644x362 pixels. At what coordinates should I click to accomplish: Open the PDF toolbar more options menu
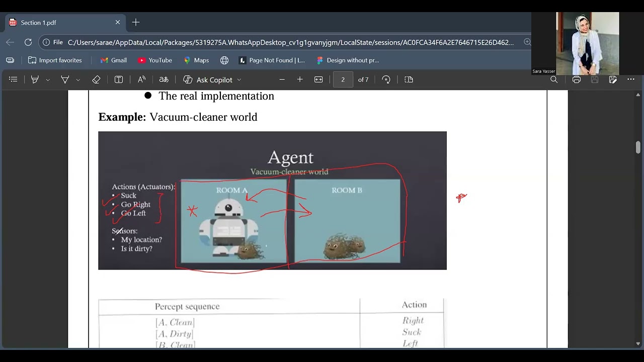click(631, 79)
